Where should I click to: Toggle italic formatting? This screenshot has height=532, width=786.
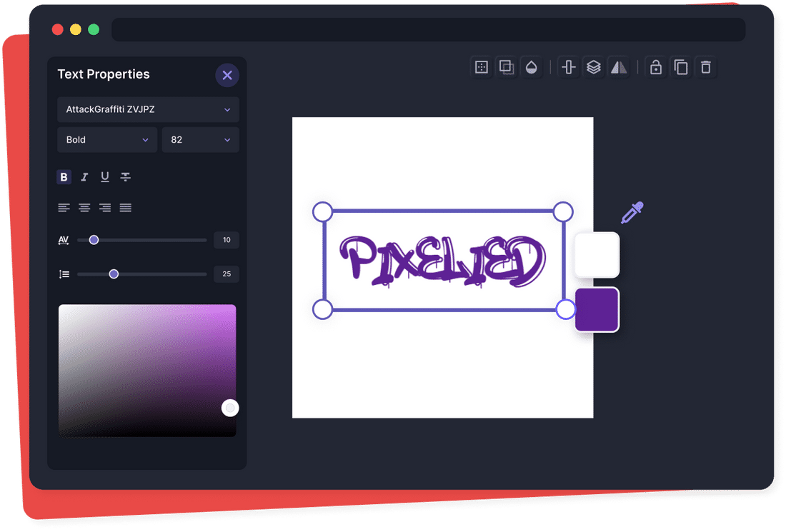point(84,176)
